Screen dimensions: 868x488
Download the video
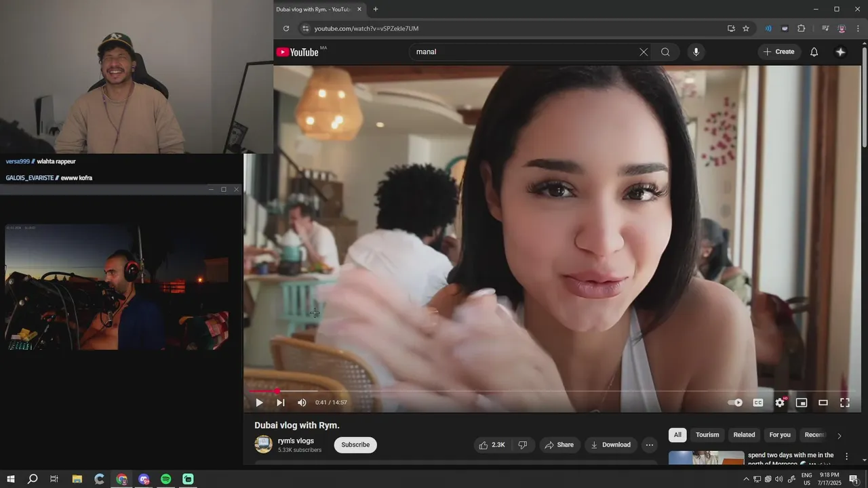[610, 445]
